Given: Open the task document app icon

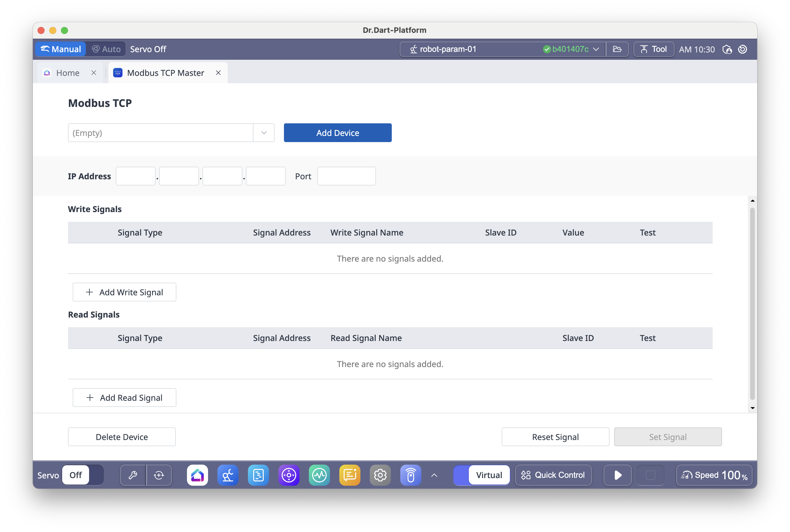Looking at the screenshot, I should point(258,475).
